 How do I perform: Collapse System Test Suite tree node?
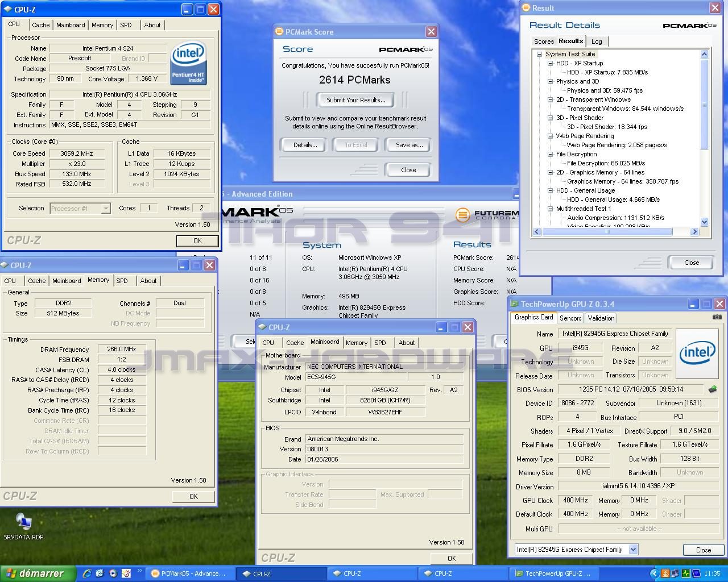click(539, 54)
